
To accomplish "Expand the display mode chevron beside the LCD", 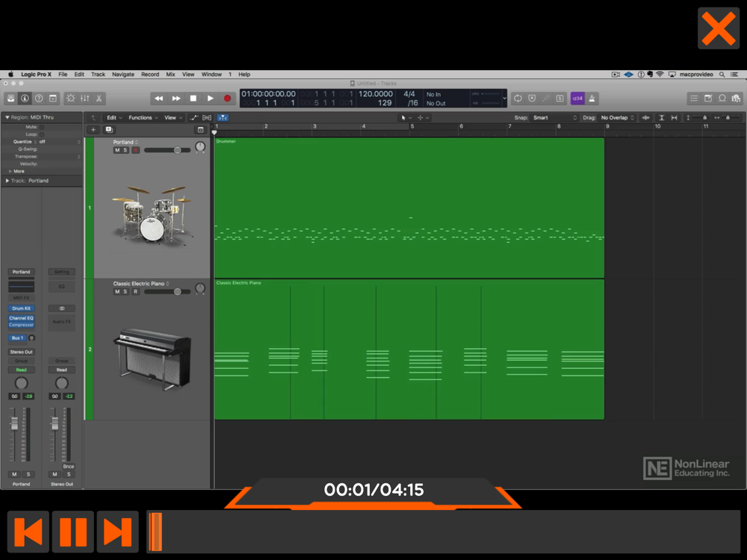I will (504, 99).
